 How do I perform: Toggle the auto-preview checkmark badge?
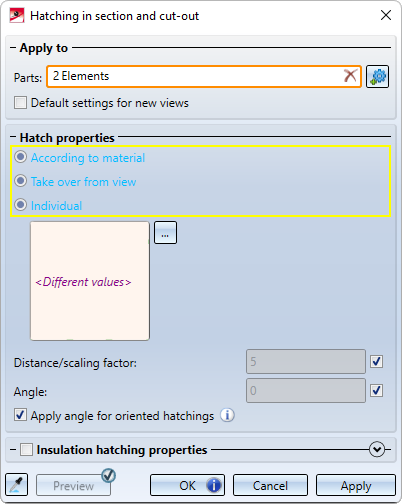(x=109, y=476)
